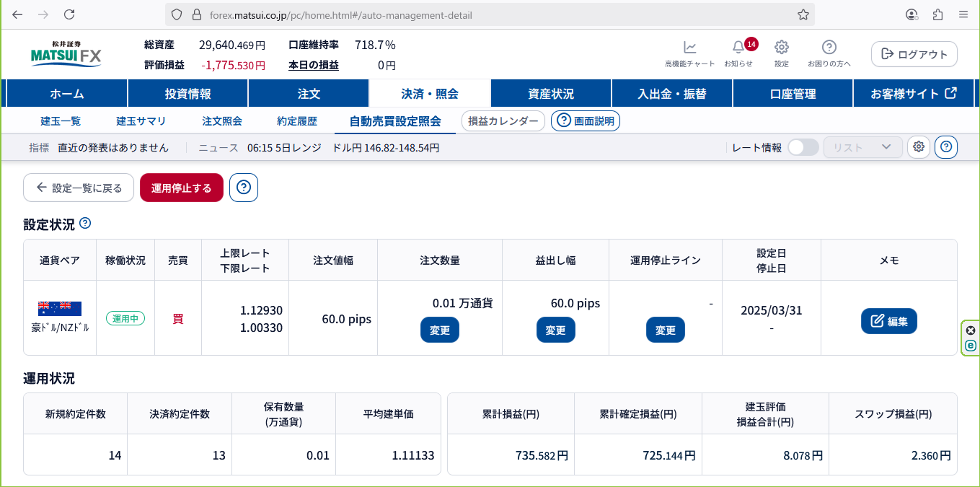Click the address bar padlock icon
This screenshot has height=487, width=980.
[x=195, y=14]
